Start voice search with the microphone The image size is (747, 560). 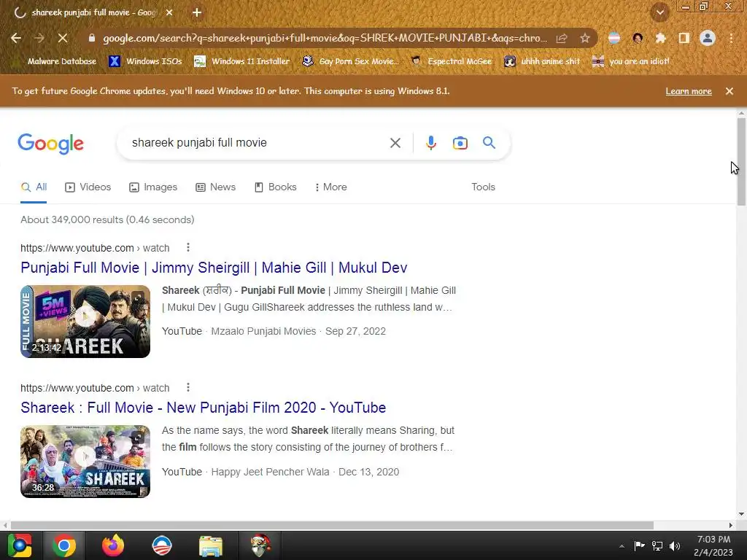click(x=430, y=143)
